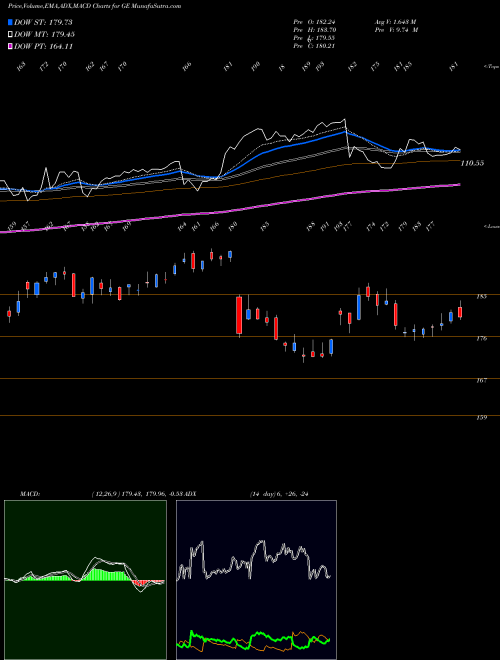This screenshot has height=660, width=500.
Task: Click the 185 price axis label
Action: 481,297
